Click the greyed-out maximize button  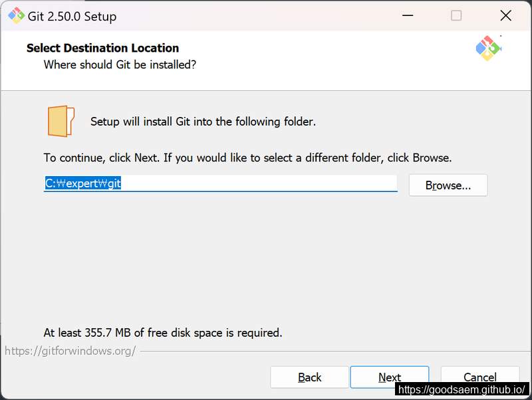point(456,15)
